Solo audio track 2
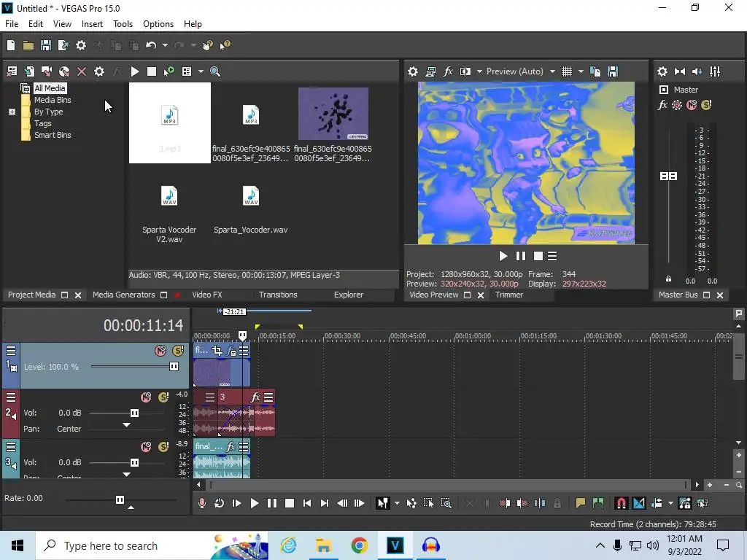The image size is (747, 560). (x=163, y=397)
